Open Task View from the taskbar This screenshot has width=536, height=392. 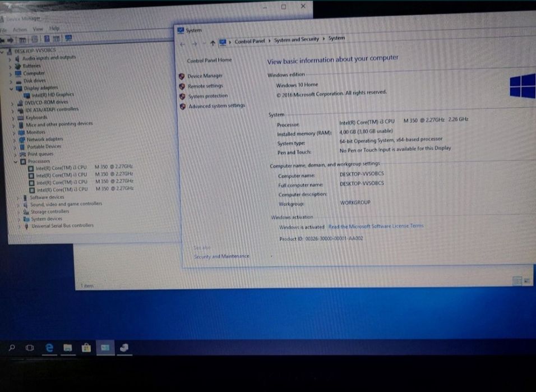tap(30, 348)
